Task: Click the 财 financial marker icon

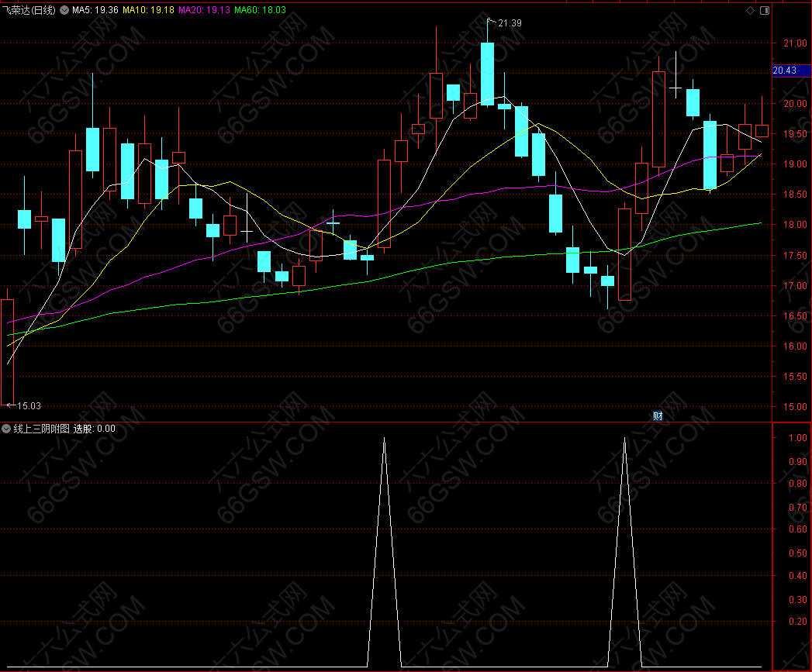Action: coord(658,415)
